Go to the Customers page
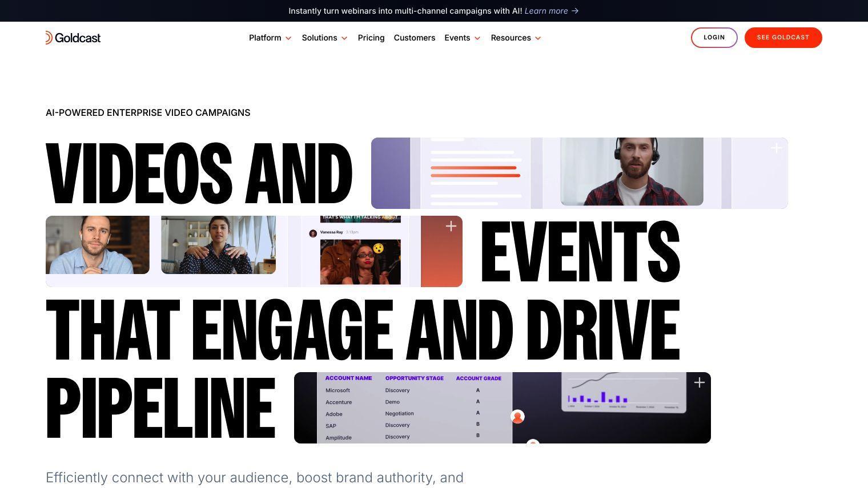The image size is (868, 488). (415, 38)
